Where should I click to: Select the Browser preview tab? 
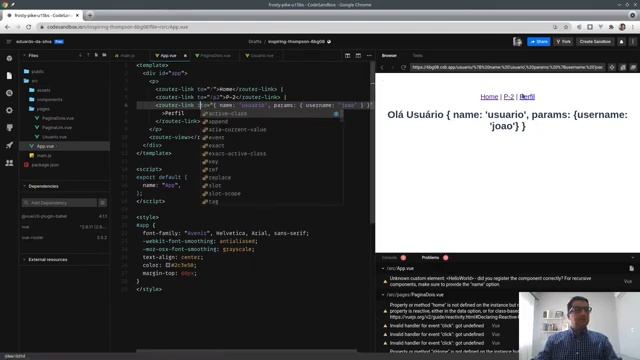[x=389, y=56]
